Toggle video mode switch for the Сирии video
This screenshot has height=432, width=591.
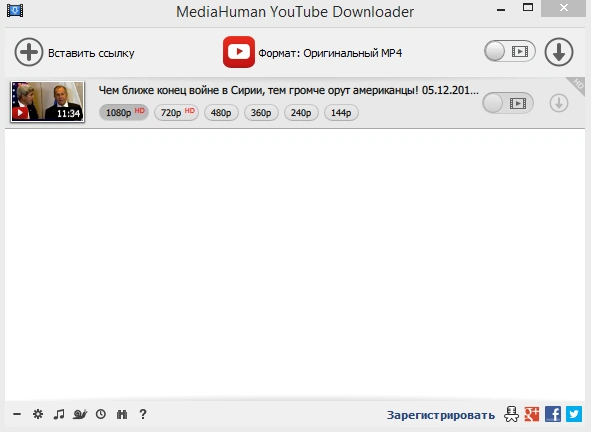coord(508,103)
